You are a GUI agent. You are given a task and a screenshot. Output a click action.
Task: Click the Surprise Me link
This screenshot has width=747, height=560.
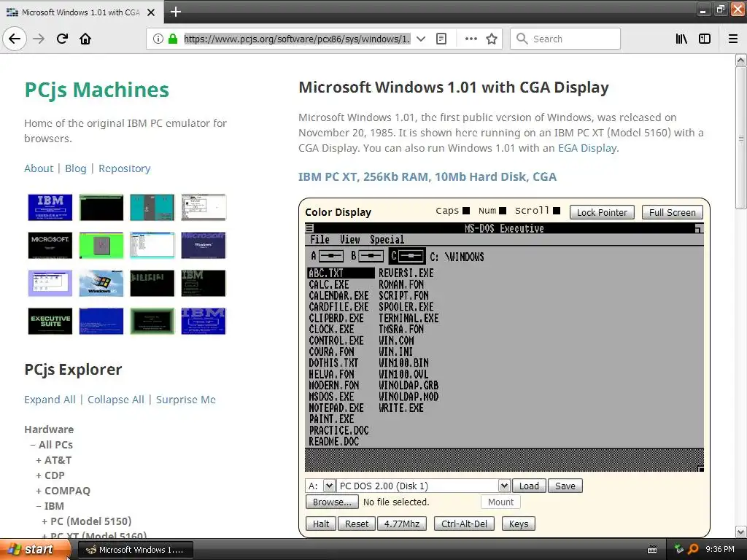pyautogui.click(x=186, y=400)
